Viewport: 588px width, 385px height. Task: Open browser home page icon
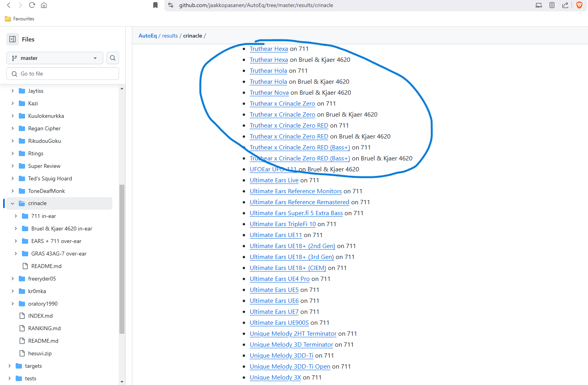[x=44, y=5]
